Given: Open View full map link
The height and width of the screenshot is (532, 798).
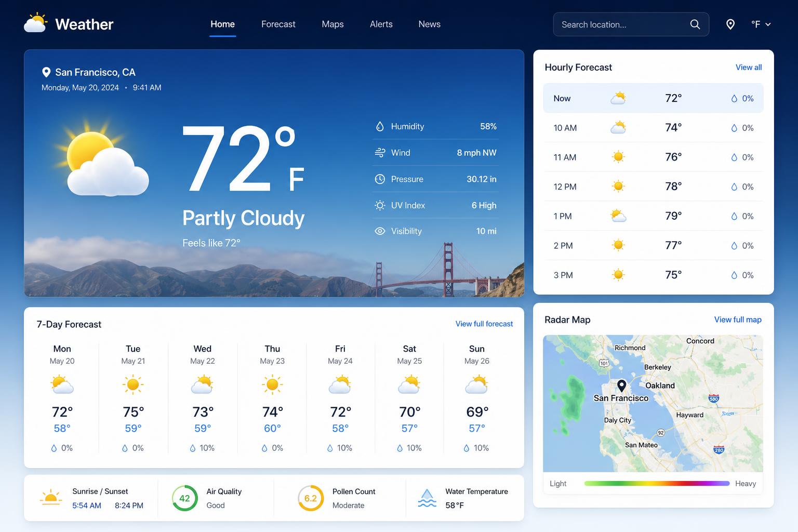Looking at the screenshot, I should (x=738, y=320).
